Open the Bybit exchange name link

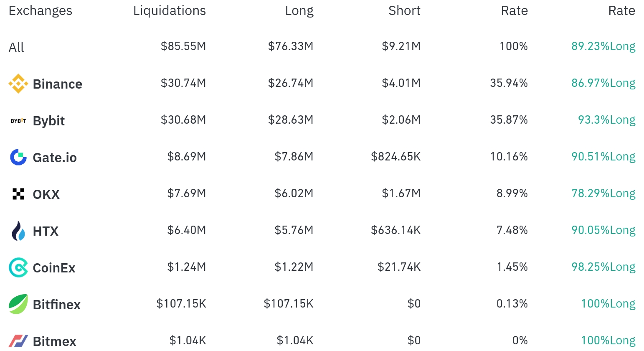pos(49,121)
